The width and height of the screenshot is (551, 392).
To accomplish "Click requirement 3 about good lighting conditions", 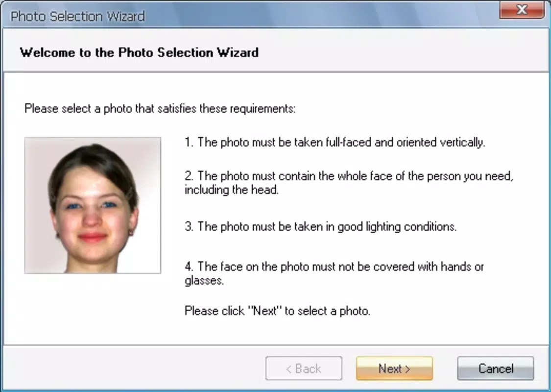I will [x=320, y=226].
